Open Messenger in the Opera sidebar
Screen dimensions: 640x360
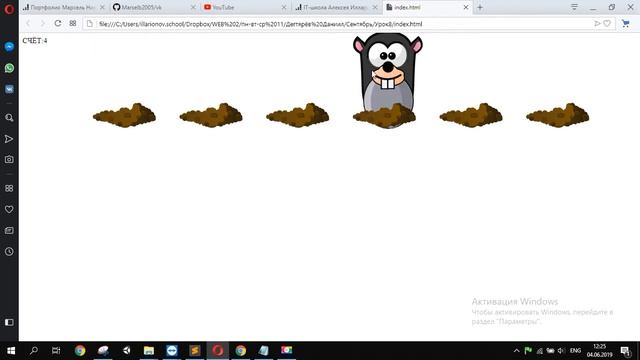(x=9, y=47)
